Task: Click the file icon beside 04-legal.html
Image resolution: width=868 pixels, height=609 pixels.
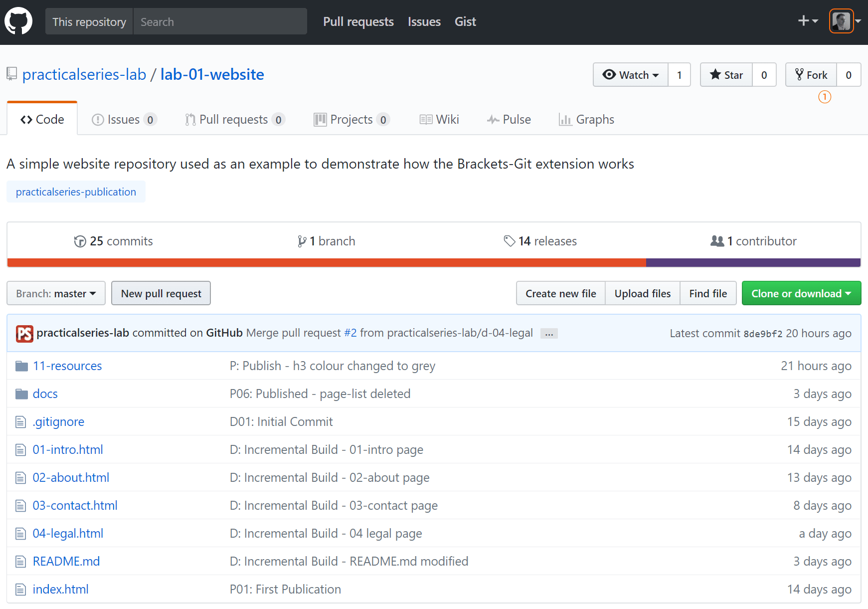Action: click(20, 534)
